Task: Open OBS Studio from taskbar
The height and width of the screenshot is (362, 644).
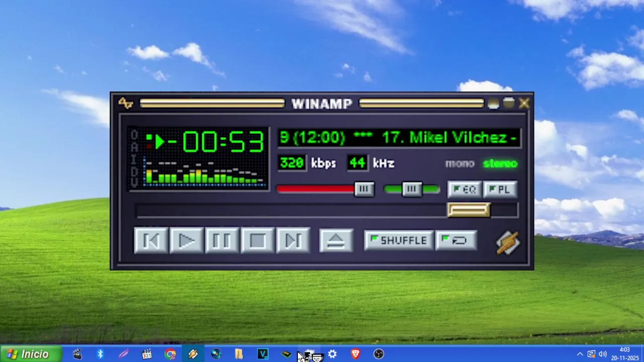Action: coord(379,354)
